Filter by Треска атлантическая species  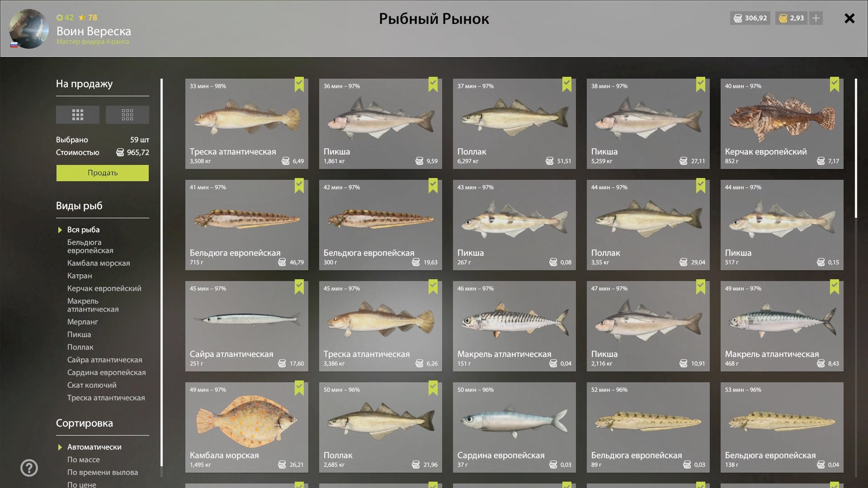(106, 398)
